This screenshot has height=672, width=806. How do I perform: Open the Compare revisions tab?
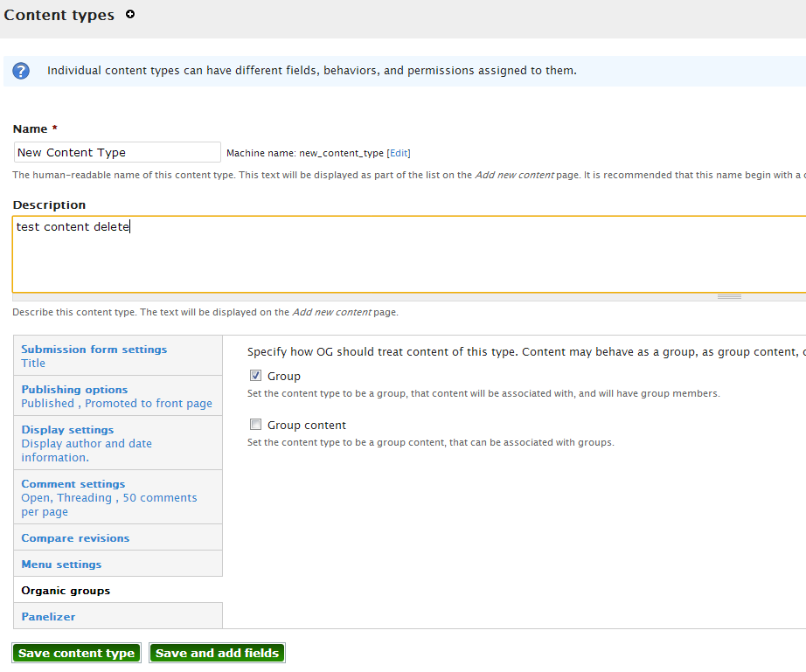[74, 537]
